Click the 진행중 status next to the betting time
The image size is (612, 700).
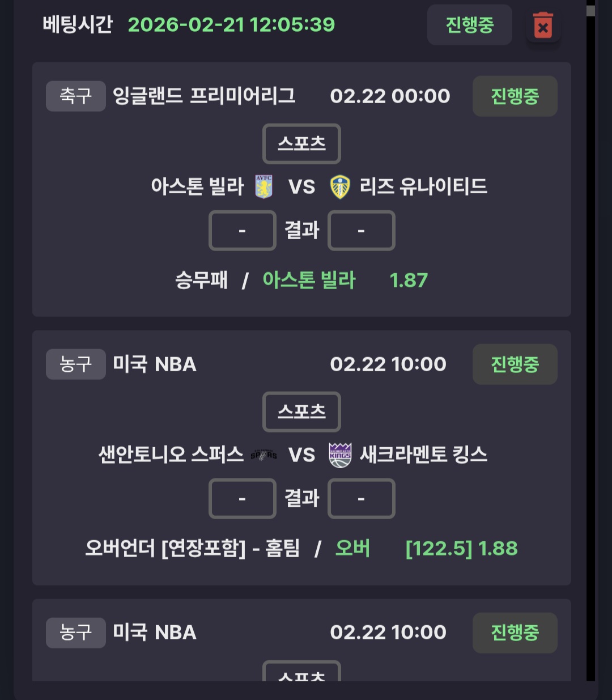[x=469, y=25]
